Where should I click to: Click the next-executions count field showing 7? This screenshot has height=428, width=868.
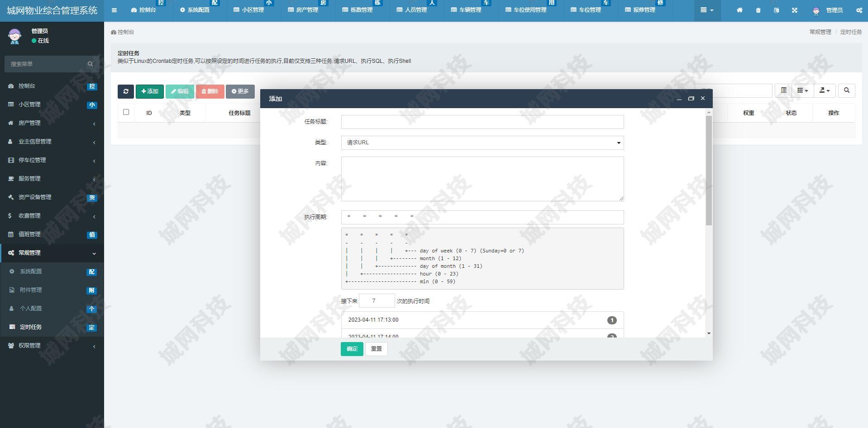click(377, 301)
